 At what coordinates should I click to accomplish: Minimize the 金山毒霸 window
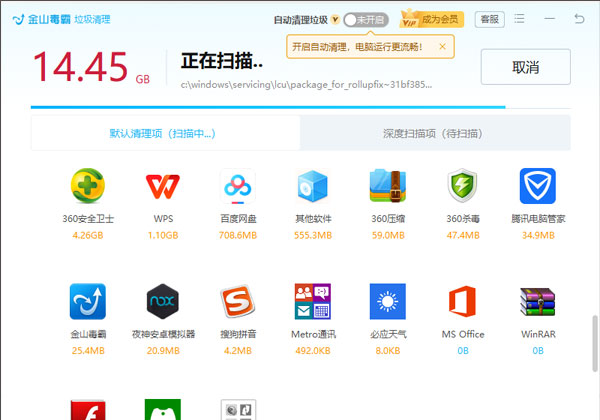(550, 18)
